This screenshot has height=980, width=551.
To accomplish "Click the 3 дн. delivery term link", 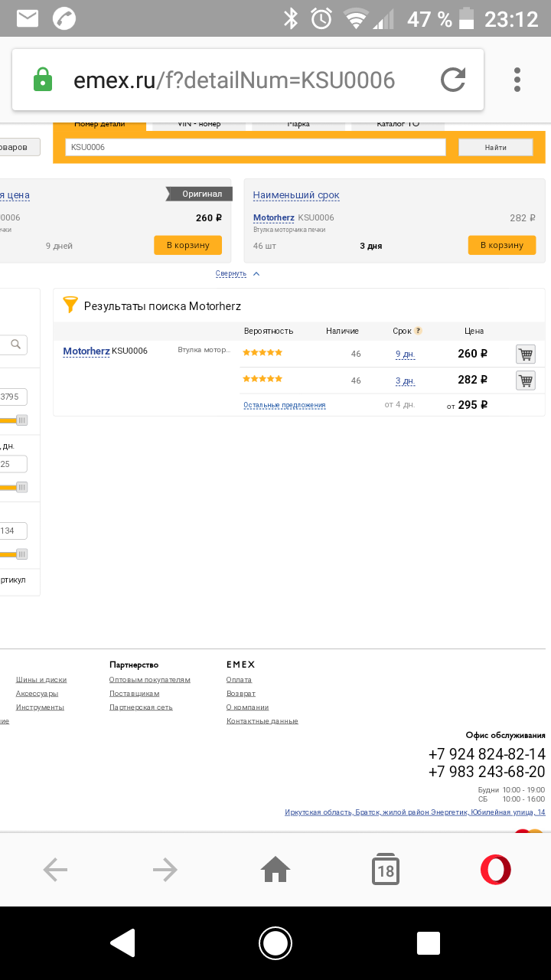I will coord(406,381).
